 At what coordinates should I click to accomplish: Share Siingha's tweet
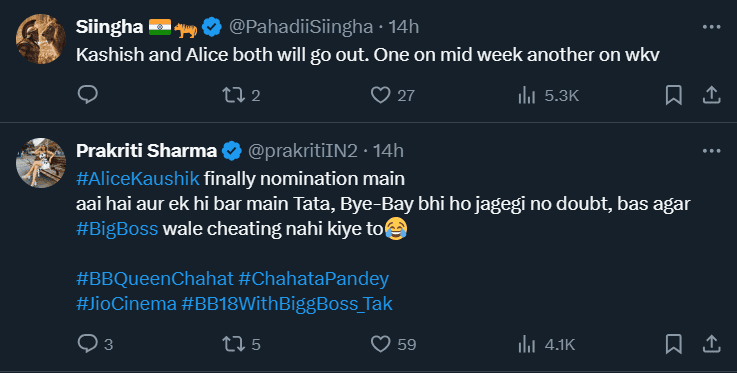pyautogui.click(x=712, y=95)
